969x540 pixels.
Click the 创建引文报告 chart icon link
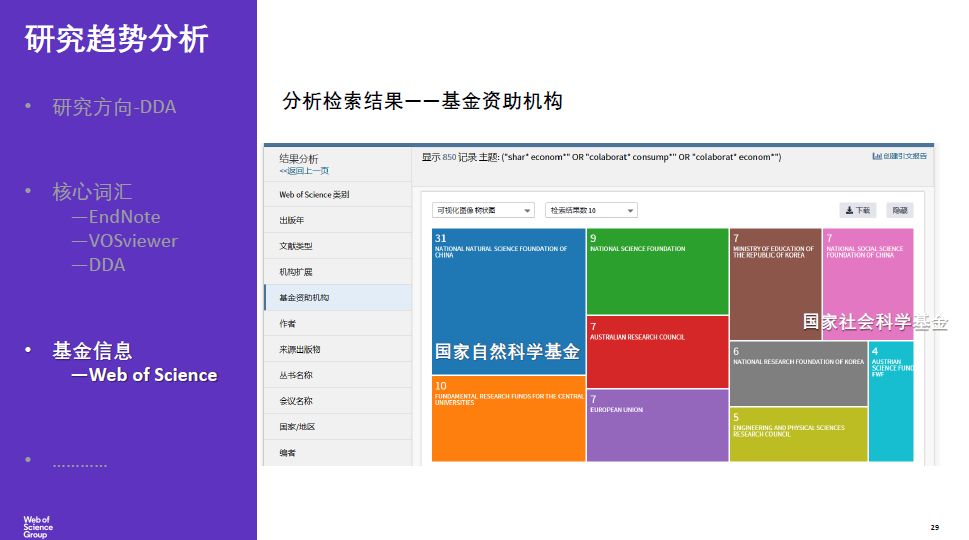point(899,156)
